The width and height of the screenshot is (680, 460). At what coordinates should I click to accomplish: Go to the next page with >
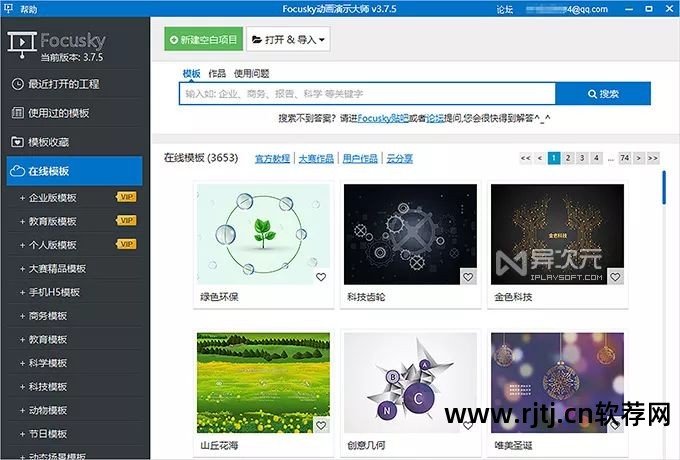point(639,158)
